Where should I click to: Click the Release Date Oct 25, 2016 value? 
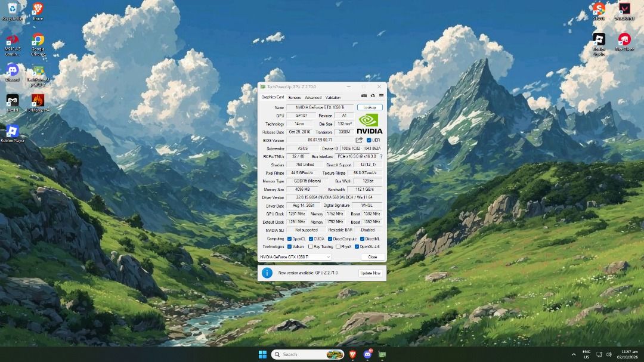[299, 132]
